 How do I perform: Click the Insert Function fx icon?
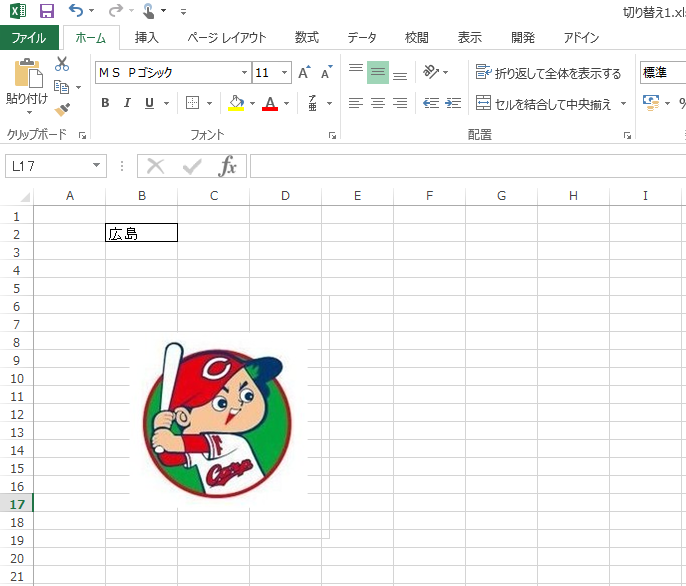(x=228, y=166)
